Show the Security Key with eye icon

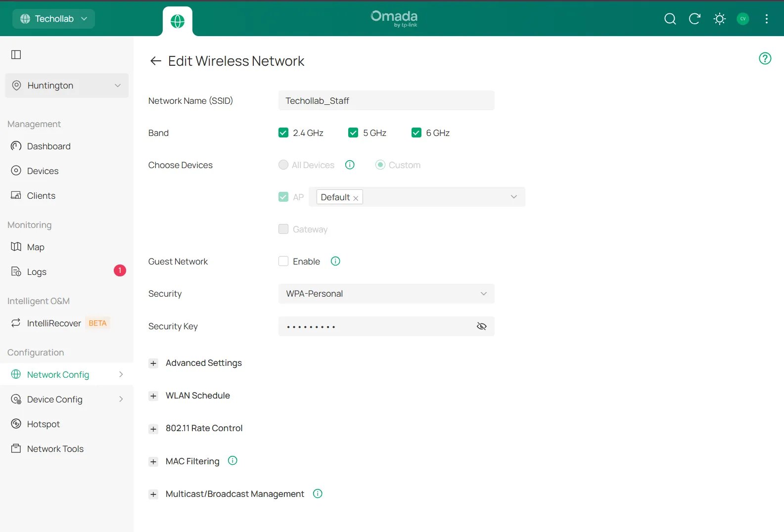(482, 326)
